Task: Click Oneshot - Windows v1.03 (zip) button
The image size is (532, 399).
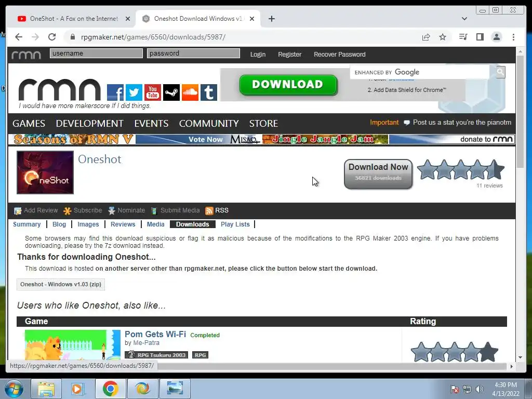Action: click(61, 284)
